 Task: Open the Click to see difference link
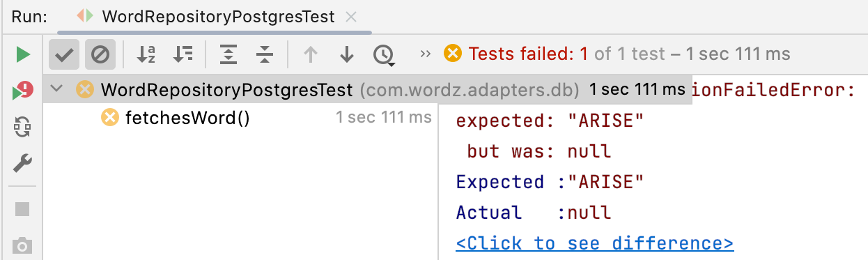pos(595,243)
